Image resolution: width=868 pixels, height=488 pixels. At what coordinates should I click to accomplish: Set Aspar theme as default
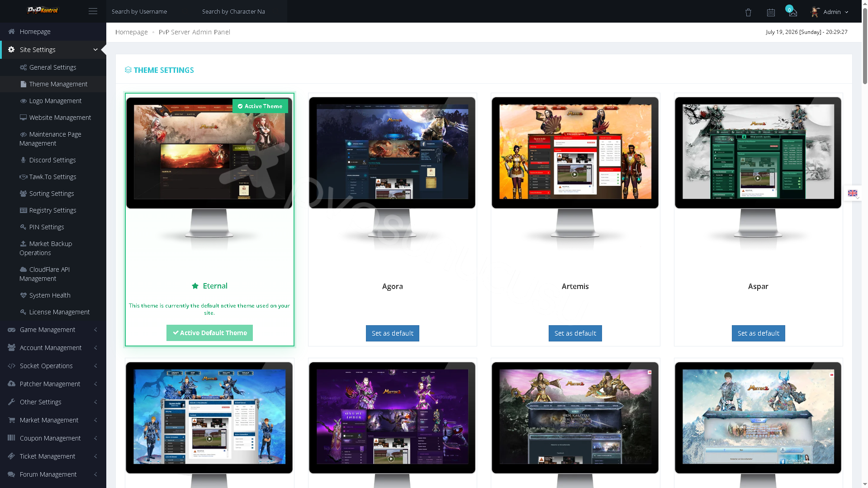[758, 333]
